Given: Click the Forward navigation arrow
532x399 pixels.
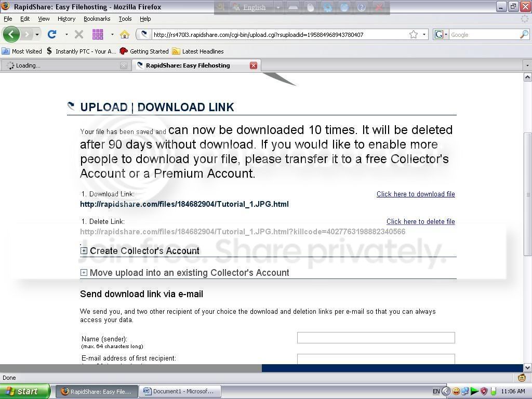Looking at the screenshot, I should pyautogui.click(x=27, y=34).
